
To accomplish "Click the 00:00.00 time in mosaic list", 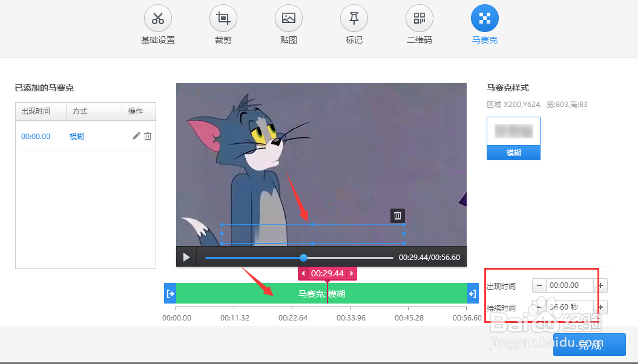I will (36, 137).
